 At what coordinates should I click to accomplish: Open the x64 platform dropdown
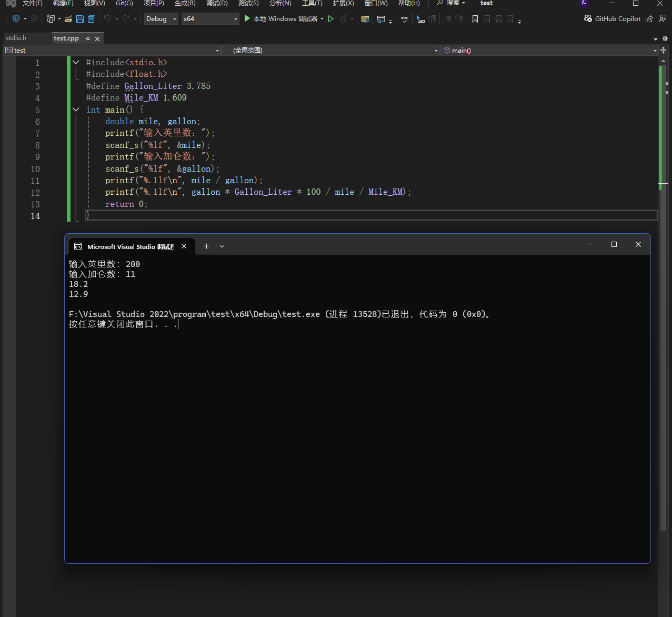[x=210, y=19]
